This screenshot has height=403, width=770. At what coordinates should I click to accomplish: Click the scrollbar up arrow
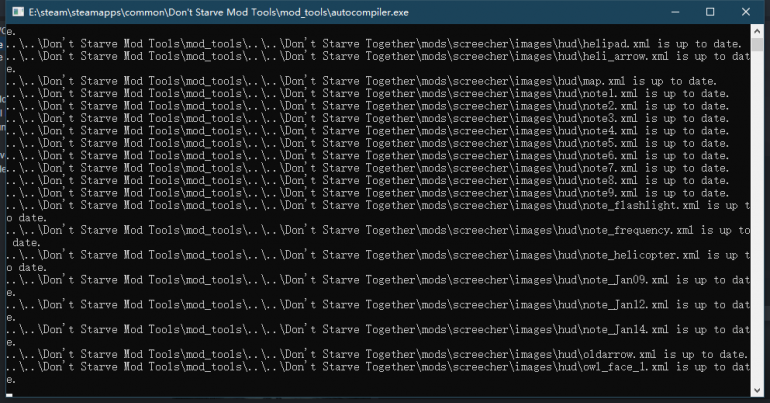pyautogui.click(x=757, y=30)
